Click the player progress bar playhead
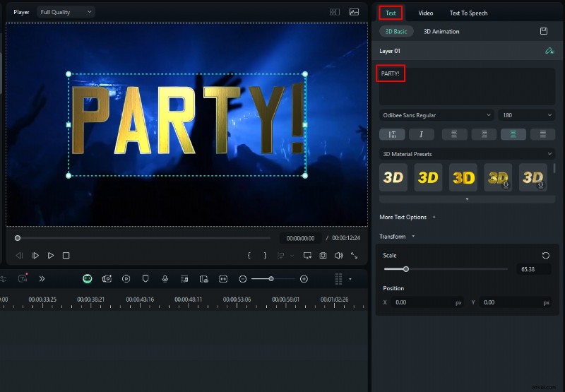The height and width of the screenshot is (392, 565). (x=17, y=238)
